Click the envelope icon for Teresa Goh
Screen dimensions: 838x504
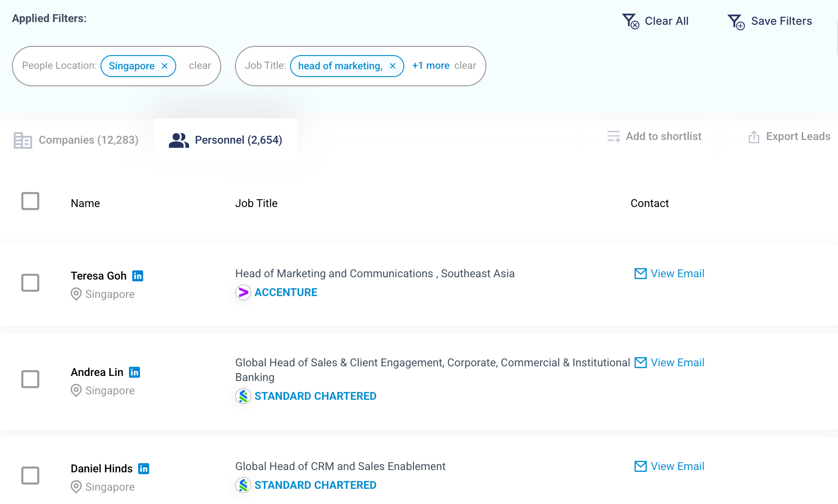pos(641,274)
